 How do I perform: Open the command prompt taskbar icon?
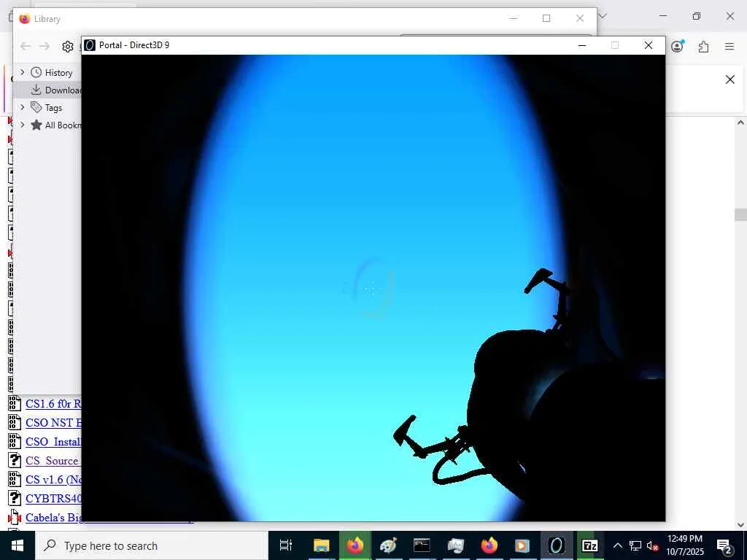click(x=422, y=545)
